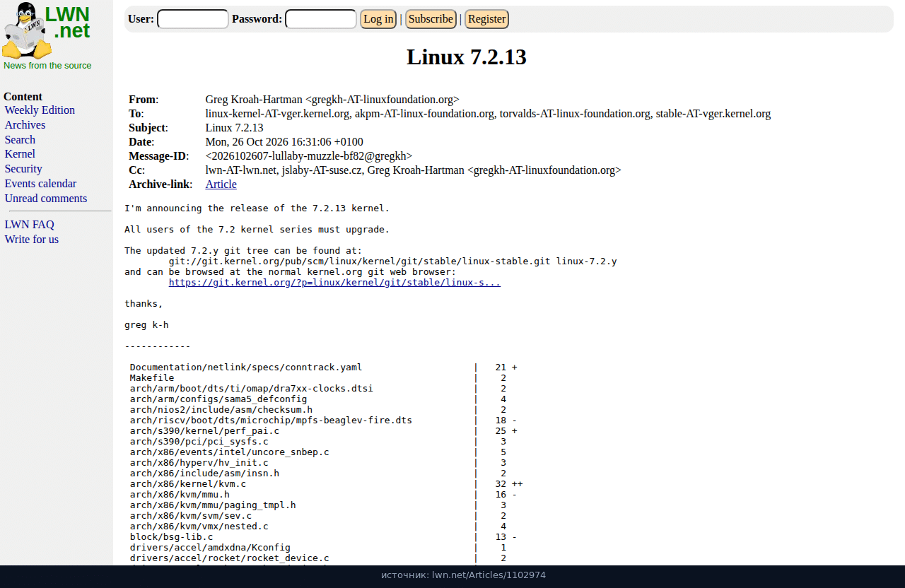
Task: Focus the Password input field
Action: click(321, 19)
